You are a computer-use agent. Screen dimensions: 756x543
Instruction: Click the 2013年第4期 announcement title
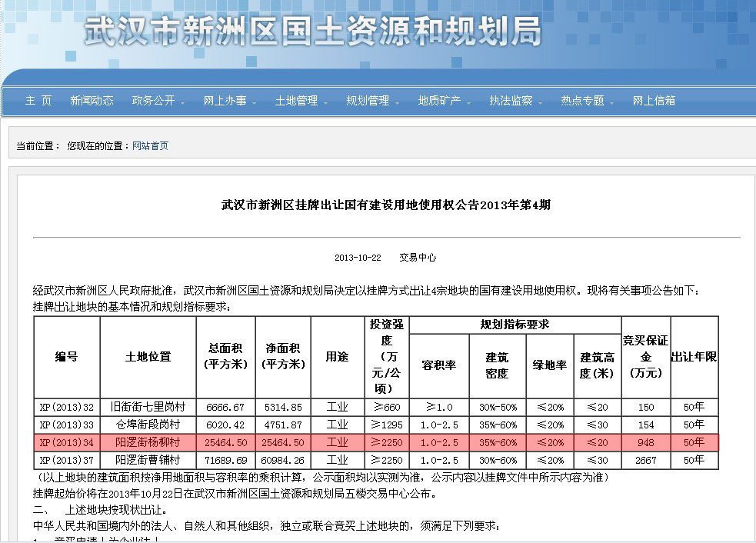(386, 205)
